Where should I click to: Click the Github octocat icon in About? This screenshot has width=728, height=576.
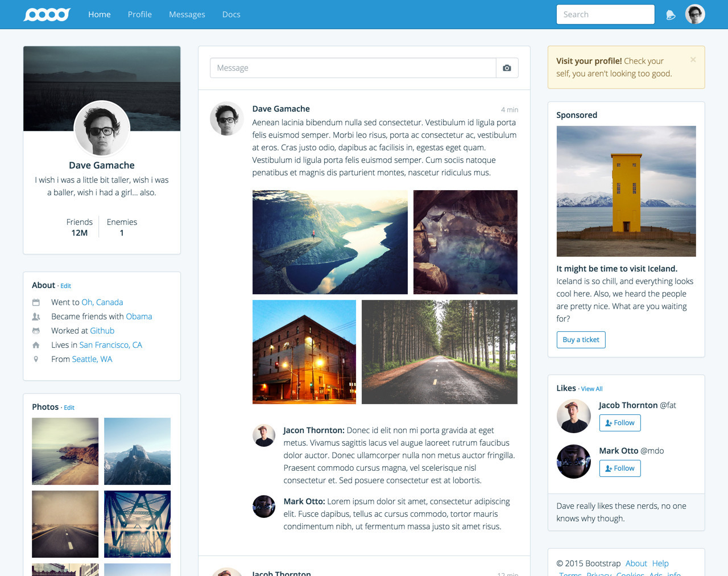35,331
